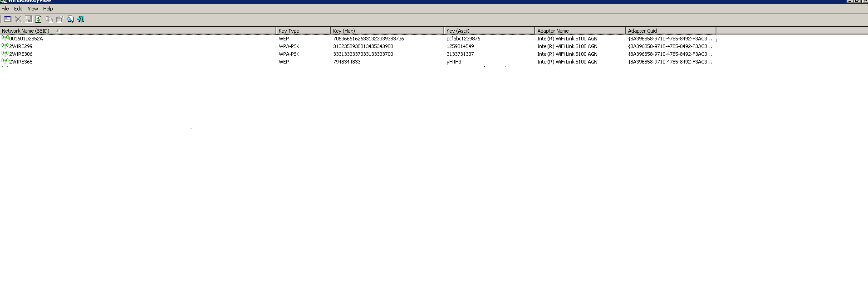Open the File menu
The image size is (868, 294).
pyautogui.click(x=5, y=9)
